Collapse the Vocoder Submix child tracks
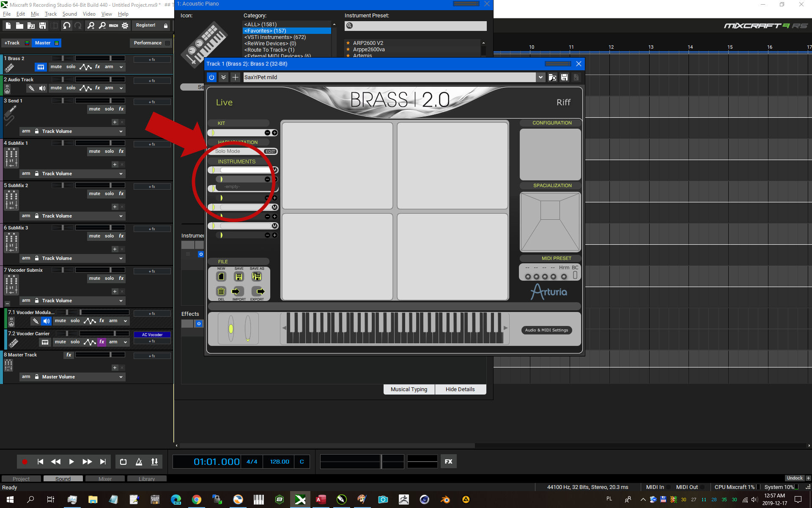Screen dimensions: 812x508 (x=7, y=304)
